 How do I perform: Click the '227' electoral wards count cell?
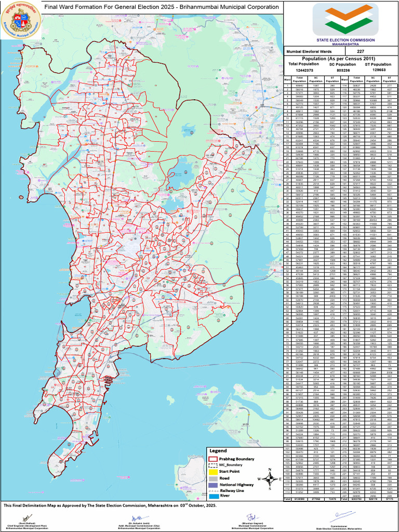pos(371,51)
